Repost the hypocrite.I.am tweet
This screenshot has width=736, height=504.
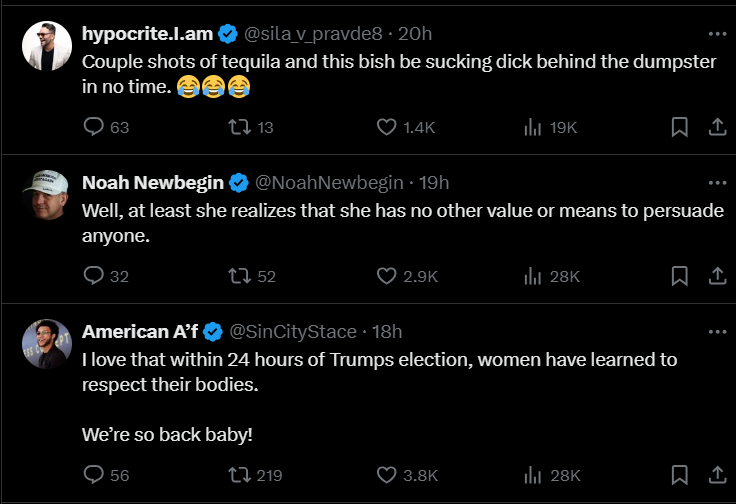pos(241,127)
